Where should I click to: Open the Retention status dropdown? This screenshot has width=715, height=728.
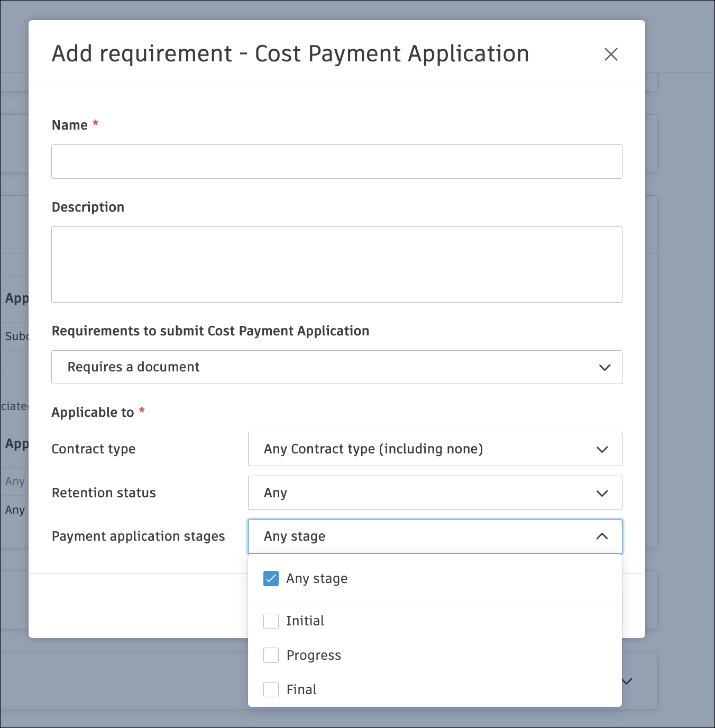(602, 493)
